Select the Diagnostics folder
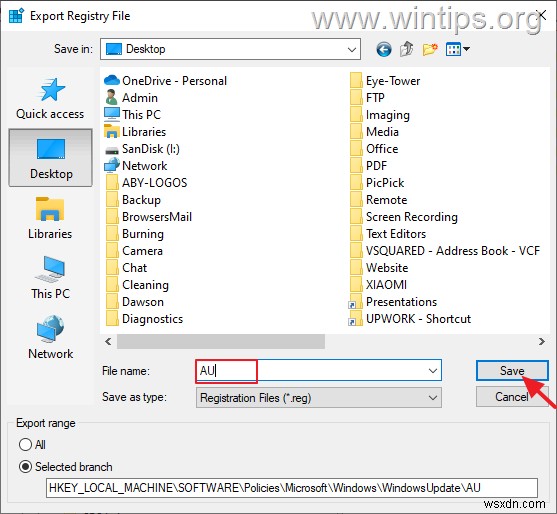 (x=145, y=319)
